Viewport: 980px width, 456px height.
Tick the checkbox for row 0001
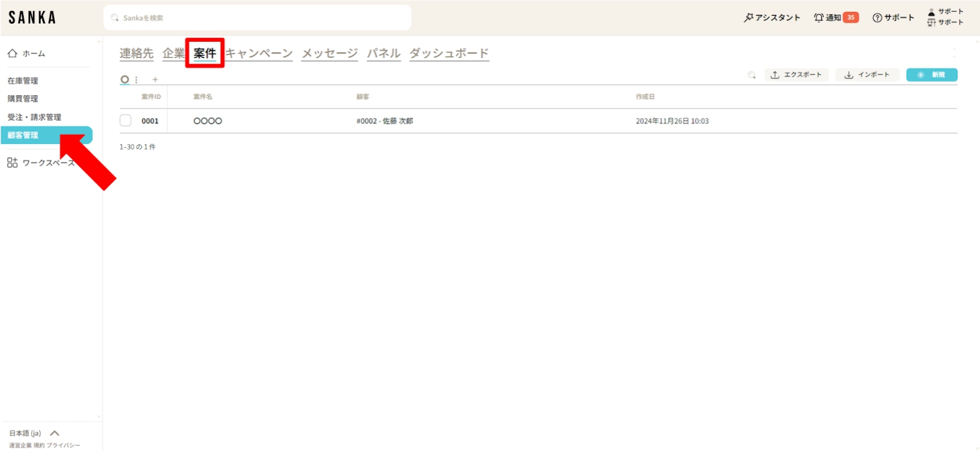[x=125, y=121]
